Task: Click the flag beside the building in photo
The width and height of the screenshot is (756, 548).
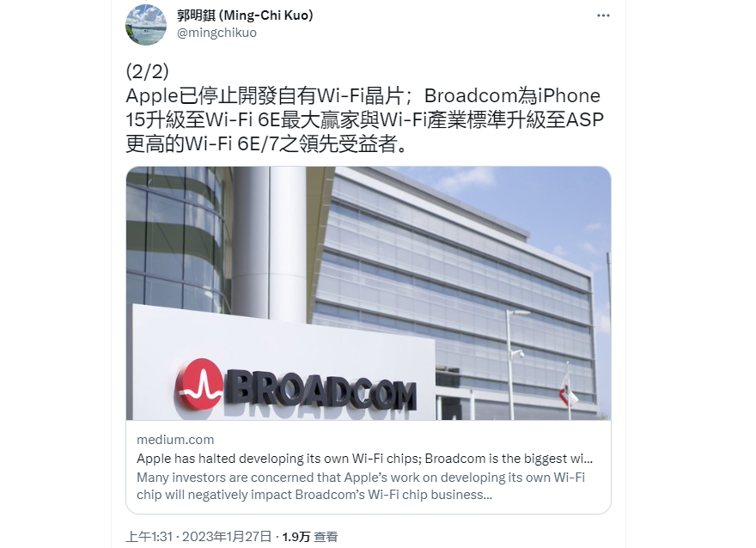Action: tap(569, 391)
